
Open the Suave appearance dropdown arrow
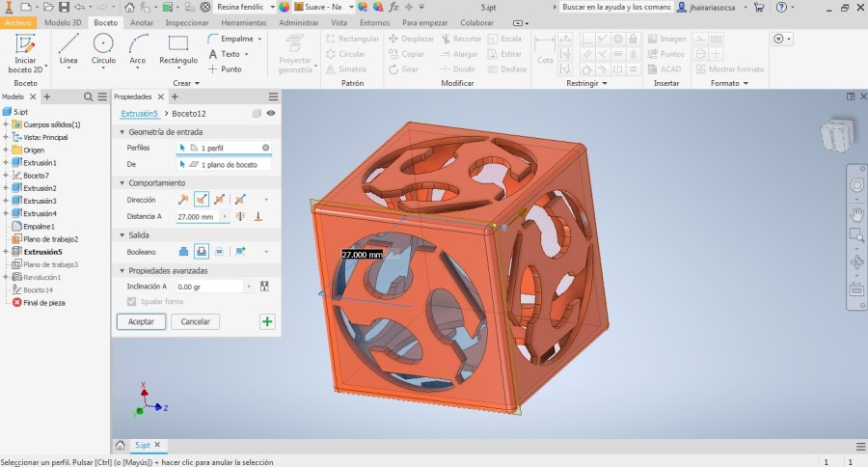(x=351, y=7)
